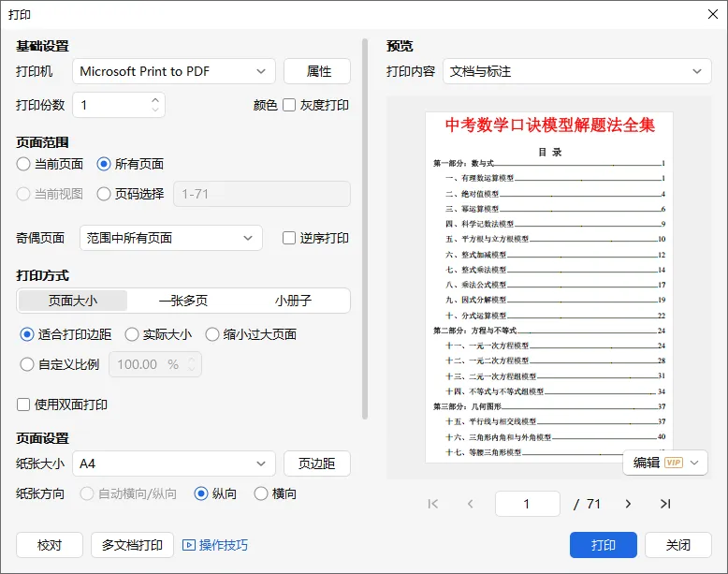Choose 实际大小 radio option
Screen dimensions: 728x574
[132, 334]
